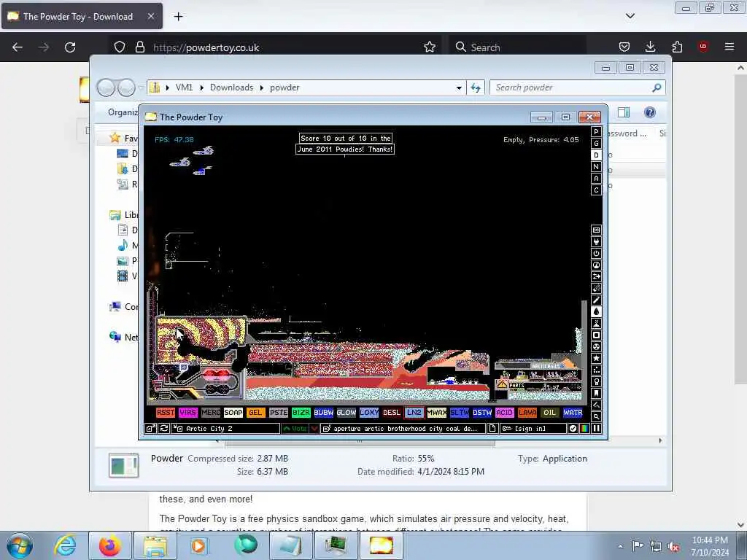This screenshot has height=560, width=747.
Task: Select the Liquids droplet menu icon
Action: pyautogui.click(x=596, y=312)
